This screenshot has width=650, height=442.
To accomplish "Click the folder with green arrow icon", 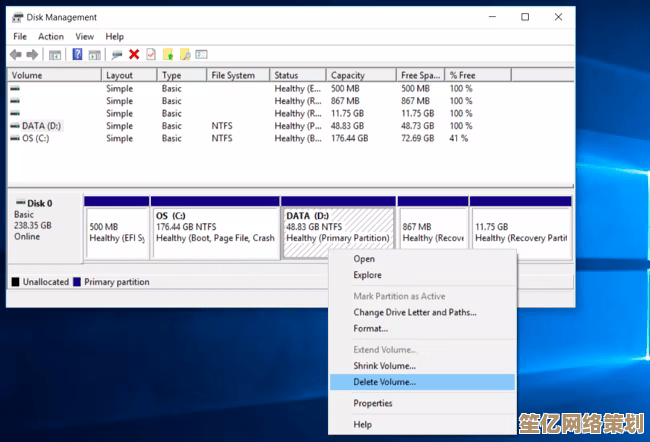I will 168,54.
